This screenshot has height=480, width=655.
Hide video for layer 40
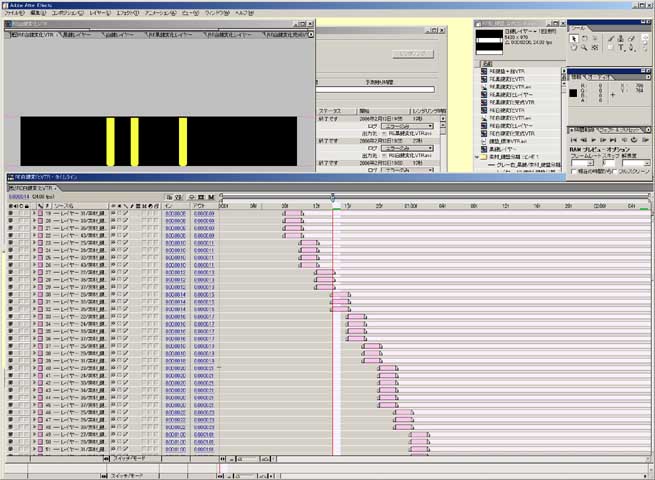click(10, 368)
